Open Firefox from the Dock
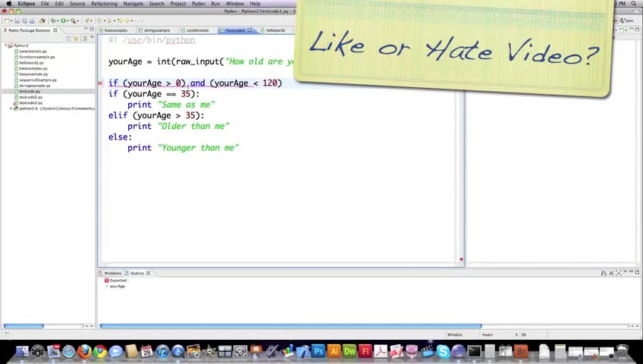 coord(84,352)
